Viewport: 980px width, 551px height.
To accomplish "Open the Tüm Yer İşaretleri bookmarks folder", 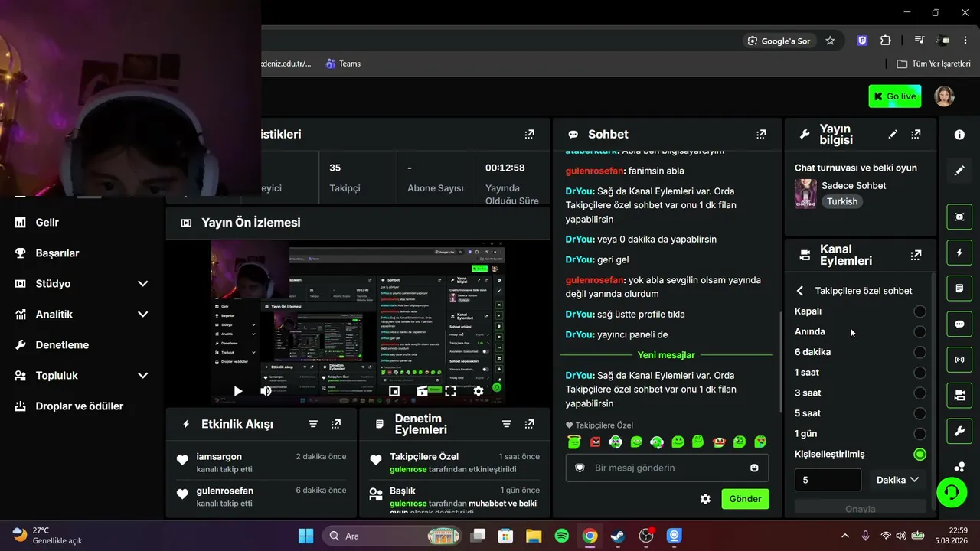I will pos(933,64).
